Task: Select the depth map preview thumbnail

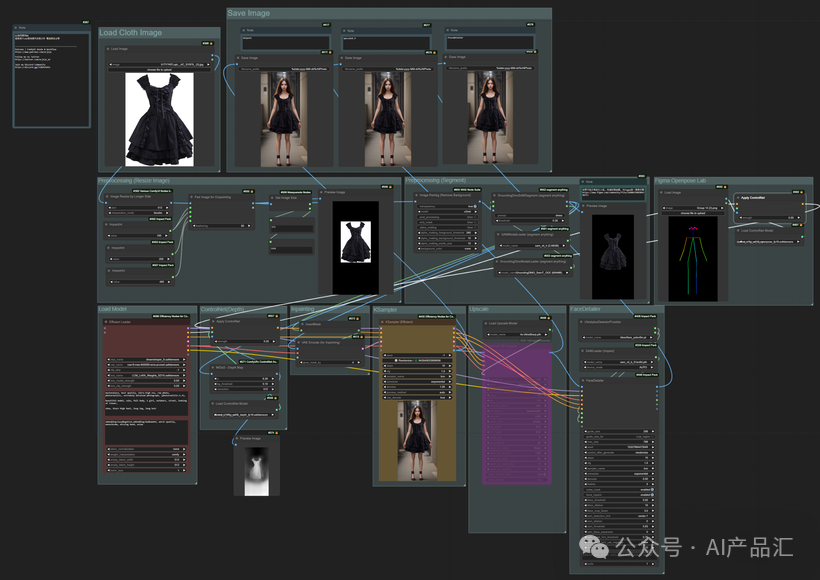Action: 256,471
